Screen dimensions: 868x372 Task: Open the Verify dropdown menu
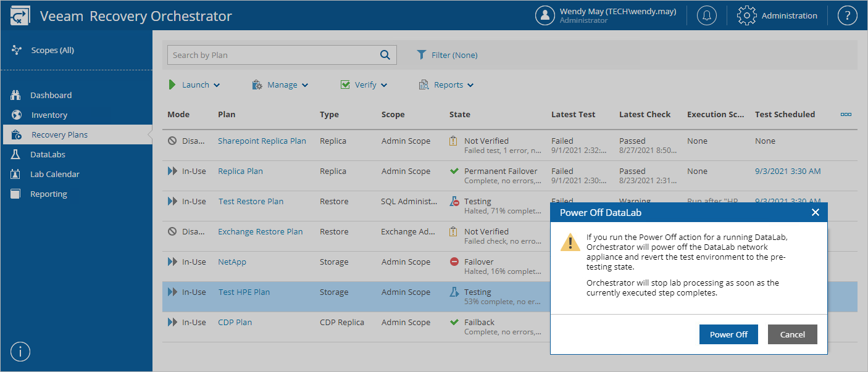(364, 85)
